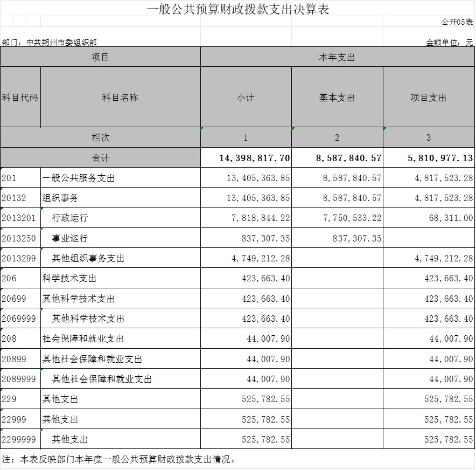Click 其他支出 name in row 2299999
Image resolution: width=476 pixels, height=470 pixels.
tap(120, 439)
